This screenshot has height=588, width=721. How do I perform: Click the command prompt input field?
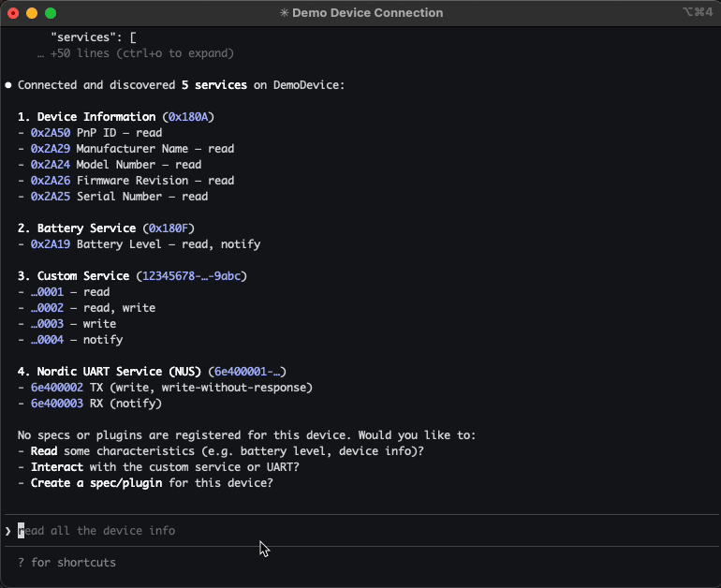(x=281, y=531)
